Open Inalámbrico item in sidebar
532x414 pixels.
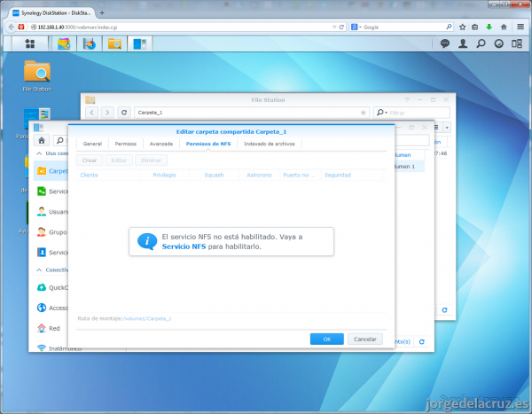[59, 348]
